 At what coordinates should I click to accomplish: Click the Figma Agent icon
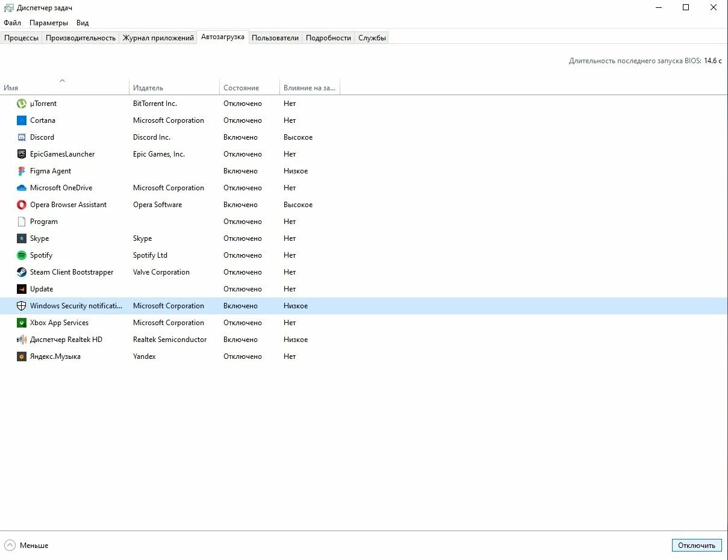[x=22, y=171]
